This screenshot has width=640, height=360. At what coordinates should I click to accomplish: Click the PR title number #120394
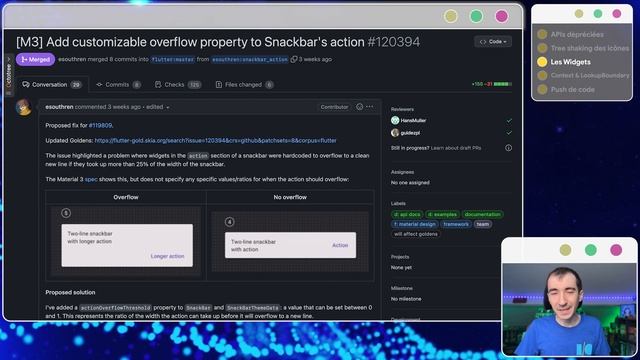(393, 42)
